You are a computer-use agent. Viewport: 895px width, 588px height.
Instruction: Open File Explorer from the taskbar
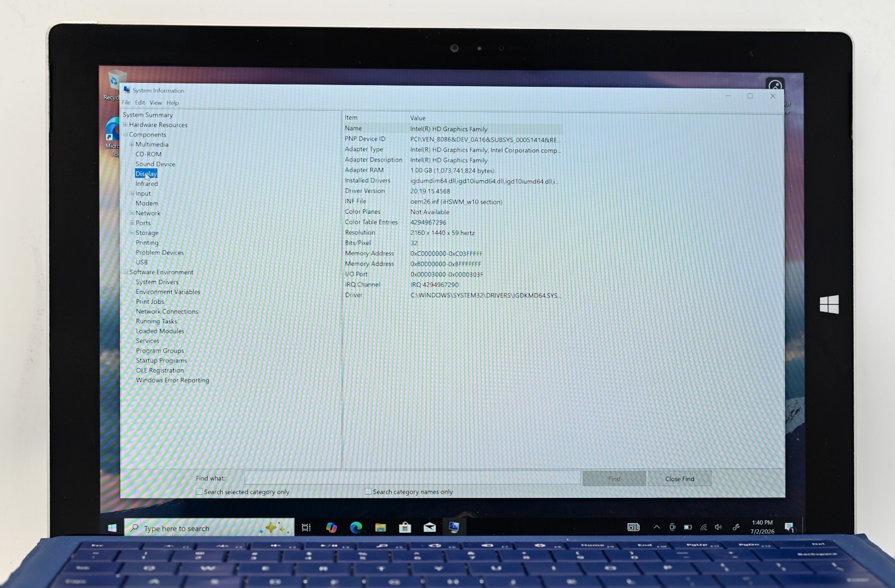pos(380,527)
